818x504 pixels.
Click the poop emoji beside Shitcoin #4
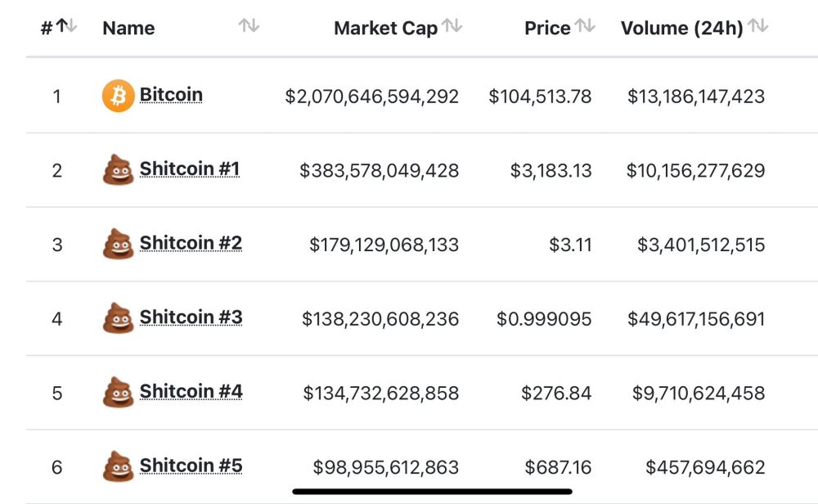[x=119, y=392]
